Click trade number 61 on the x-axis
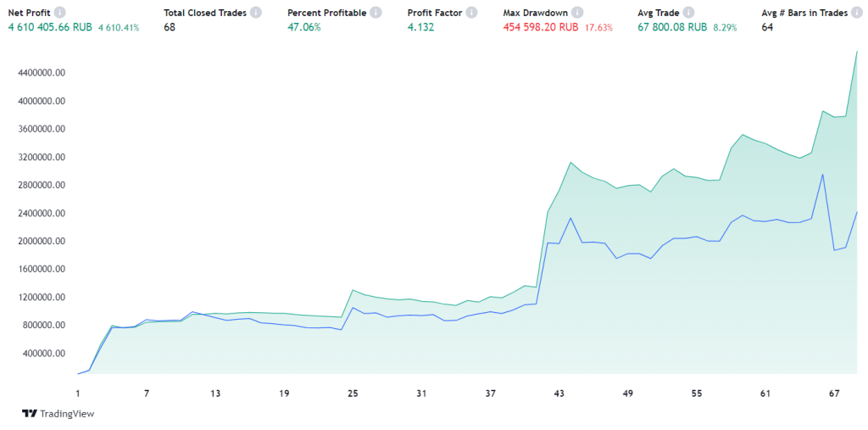868x430 pixels. point(765,394)
